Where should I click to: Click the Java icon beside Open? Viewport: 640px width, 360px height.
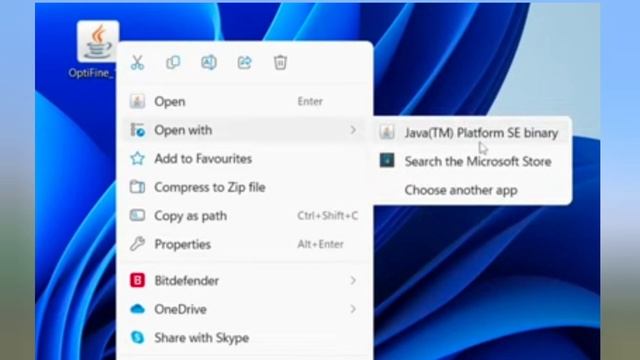[x=137, y=101]
